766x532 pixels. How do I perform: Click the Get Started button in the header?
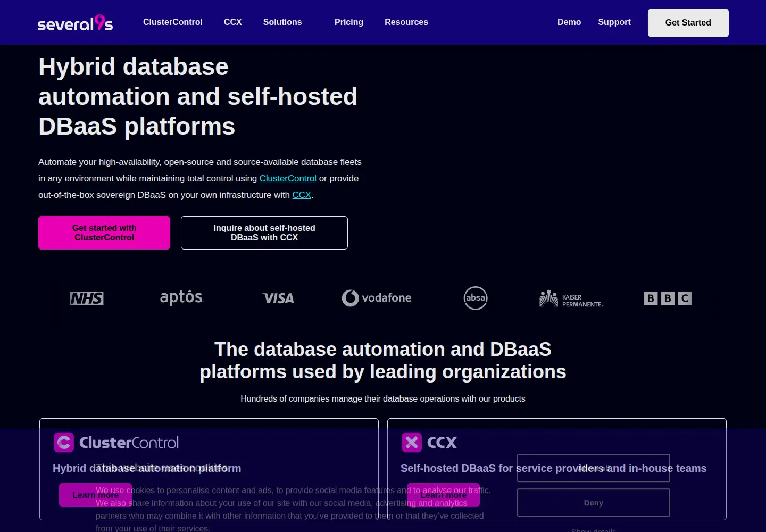pyautogui.click(x=688, y=23)
